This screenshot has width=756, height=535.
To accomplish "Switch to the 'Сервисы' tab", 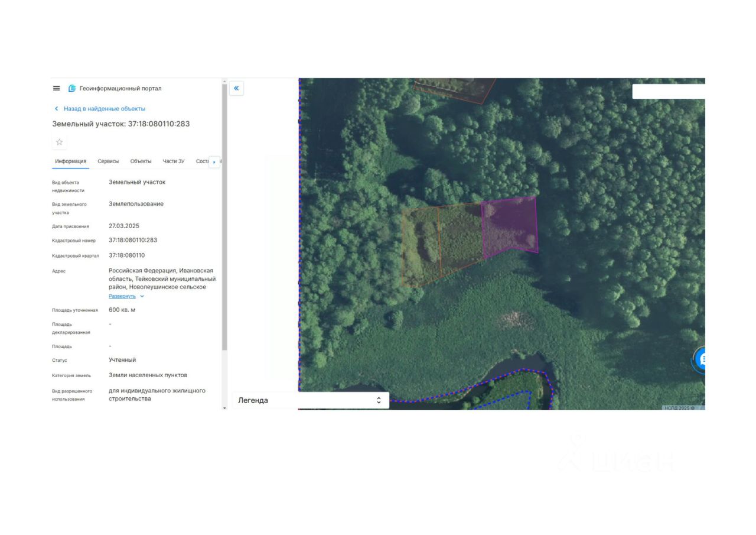I will pyautogui.click(x=108, y=161).
